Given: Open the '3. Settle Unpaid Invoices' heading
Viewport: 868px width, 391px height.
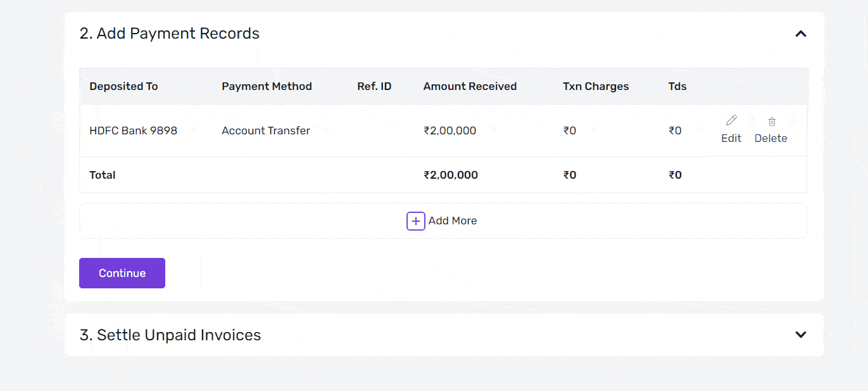Looking at the screenshot, I should (170, 335).
